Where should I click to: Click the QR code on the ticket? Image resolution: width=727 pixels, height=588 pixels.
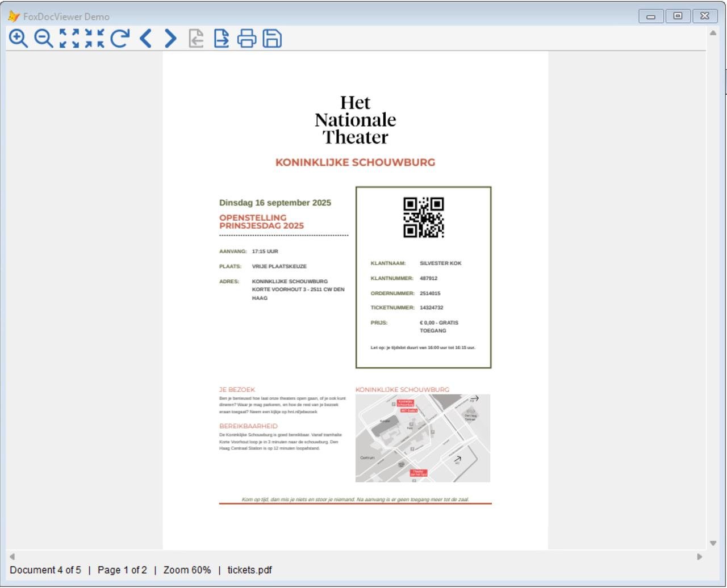click(424, 218)
